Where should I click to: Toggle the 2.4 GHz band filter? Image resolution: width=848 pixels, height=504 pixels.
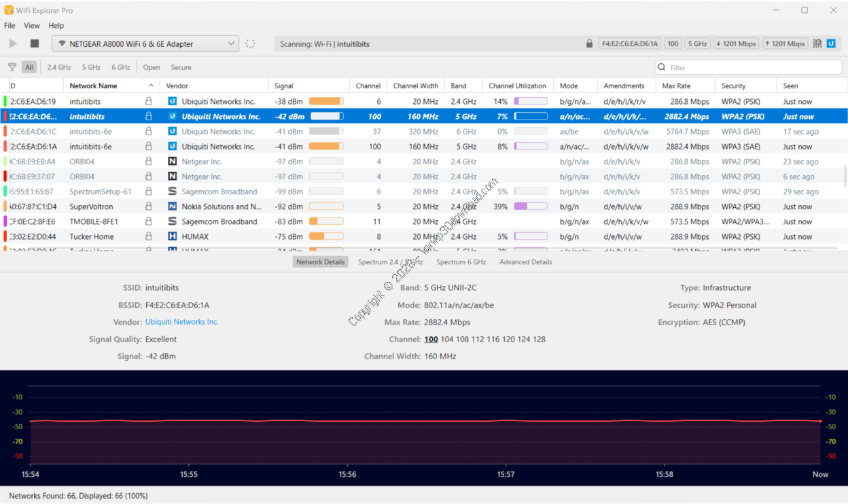[59, 67]
